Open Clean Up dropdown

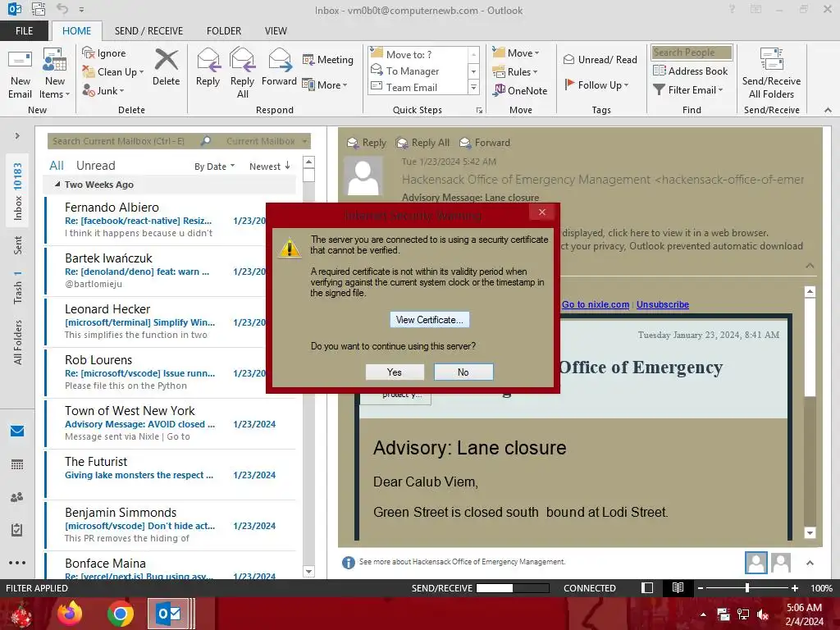pos(112,72)
